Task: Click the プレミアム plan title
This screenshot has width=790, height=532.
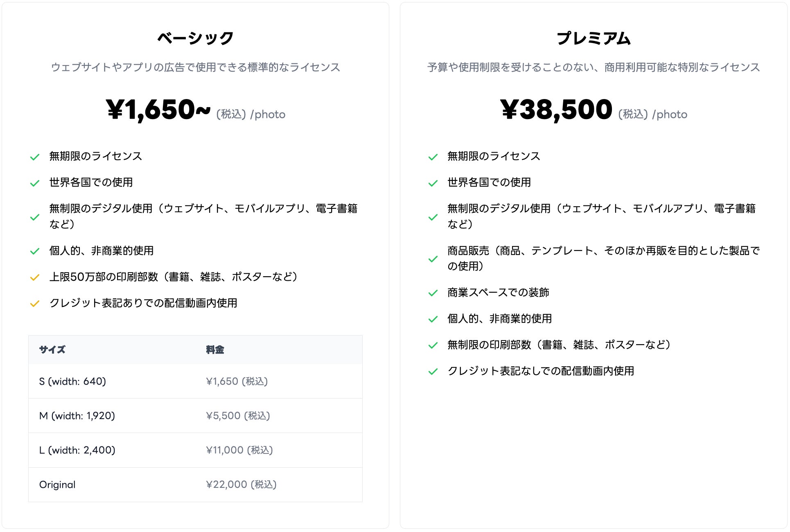Action: [594, 38]
